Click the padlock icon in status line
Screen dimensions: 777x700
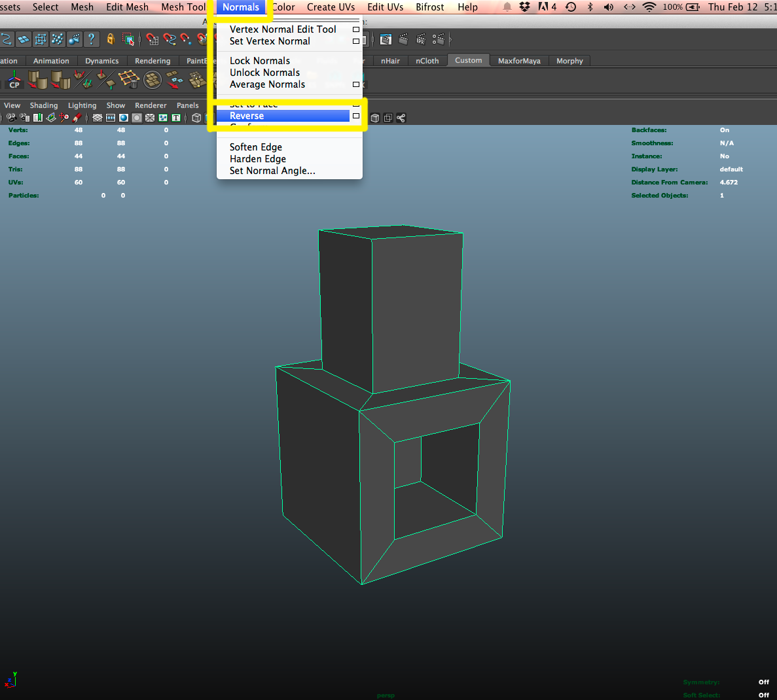[111, 39]
